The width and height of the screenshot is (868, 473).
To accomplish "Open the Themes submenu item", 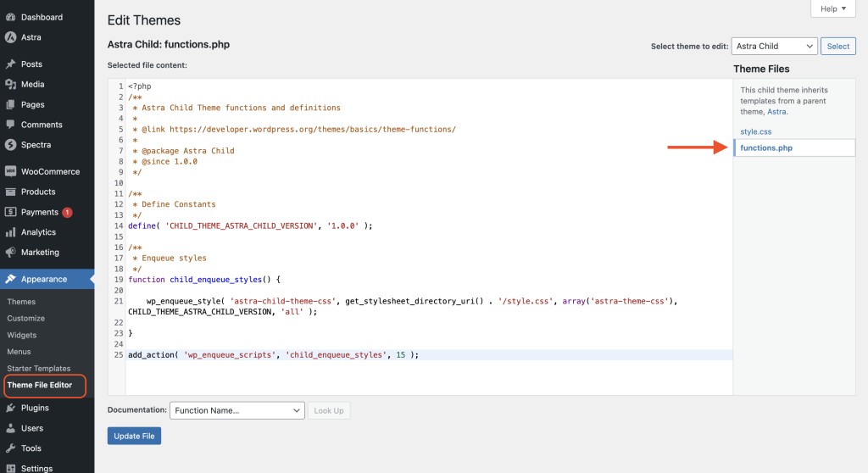I will [21, 302].
